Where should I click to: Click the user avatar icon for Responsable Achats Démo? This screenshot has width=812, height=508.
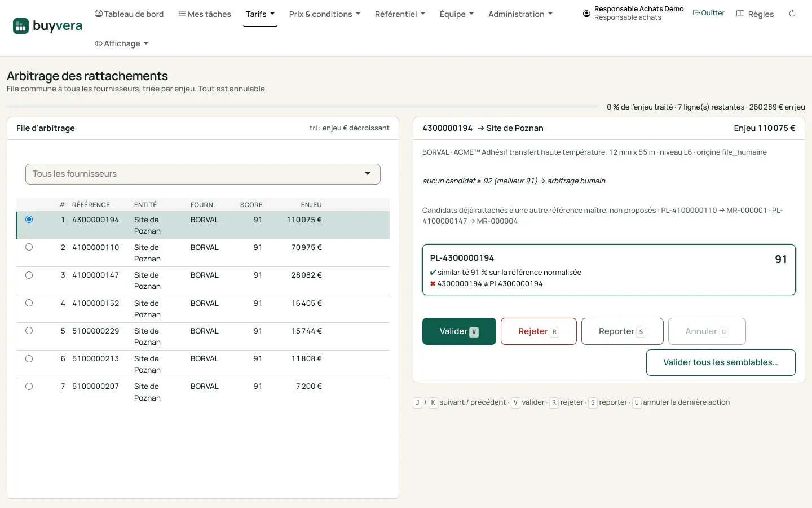586,14
